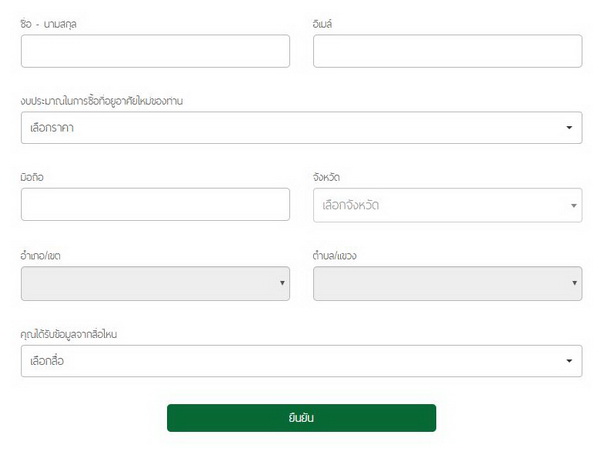Click the ชื่อ - นามสกุล name input field
600x452 pixels.
[x=155, y=51]
